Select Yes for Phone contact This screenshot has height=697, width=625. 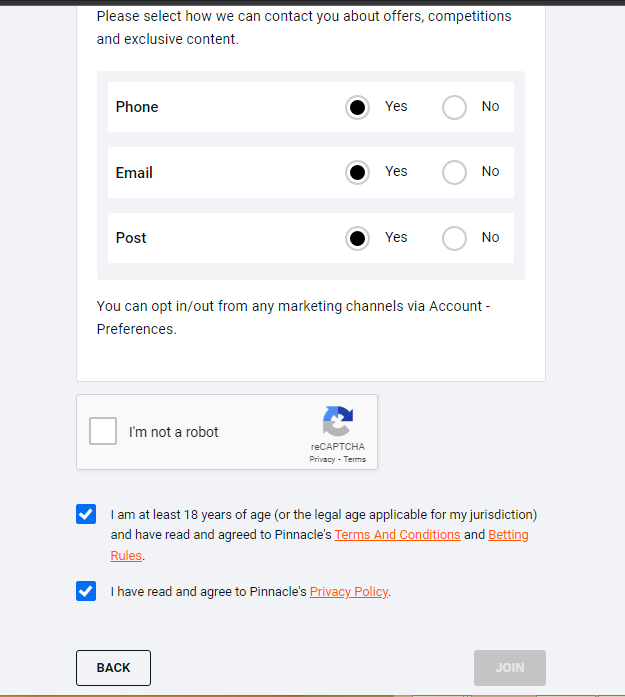click(357, 107)
